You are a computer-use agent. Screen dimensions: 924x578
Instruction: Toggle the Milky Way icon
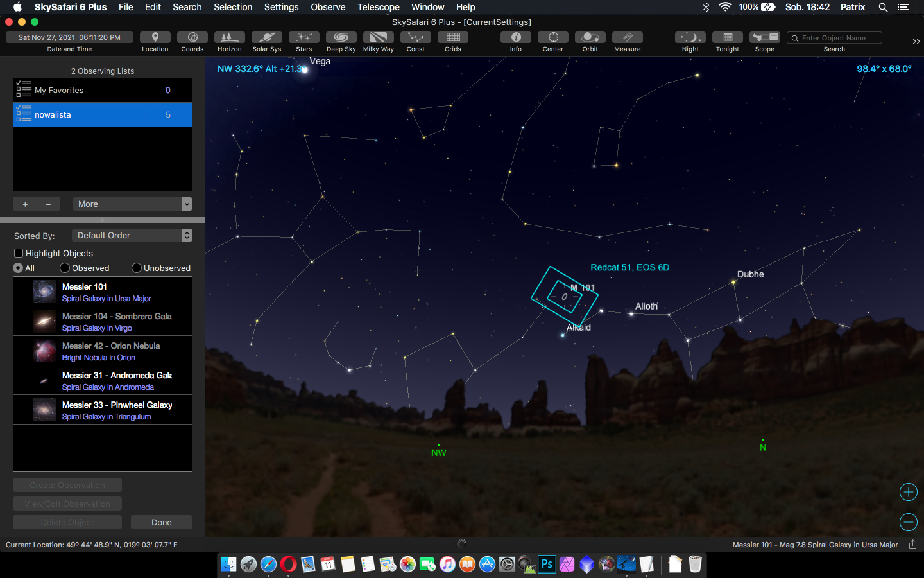379,37
